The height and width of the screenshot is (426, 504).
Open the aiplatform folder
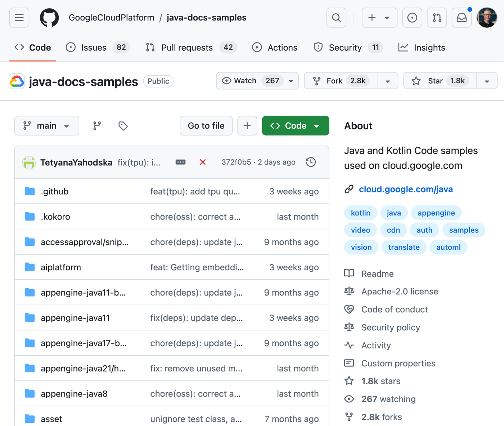[61, 267]
